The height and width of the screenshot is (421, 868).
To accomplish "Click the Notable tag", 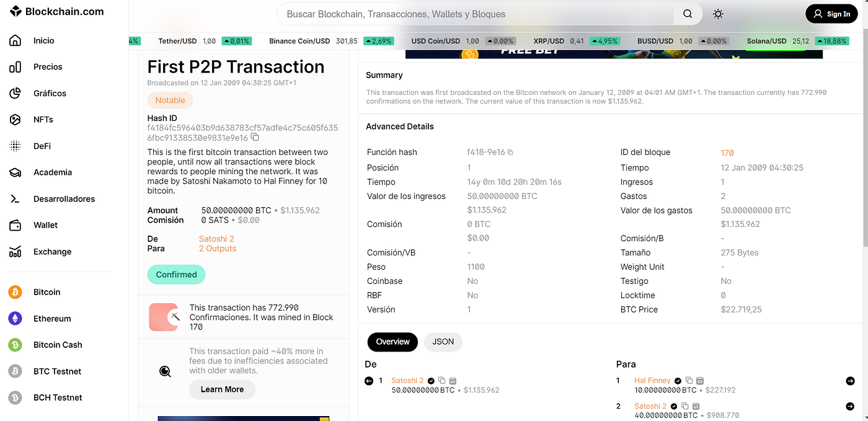I will [x=170, y=100].
